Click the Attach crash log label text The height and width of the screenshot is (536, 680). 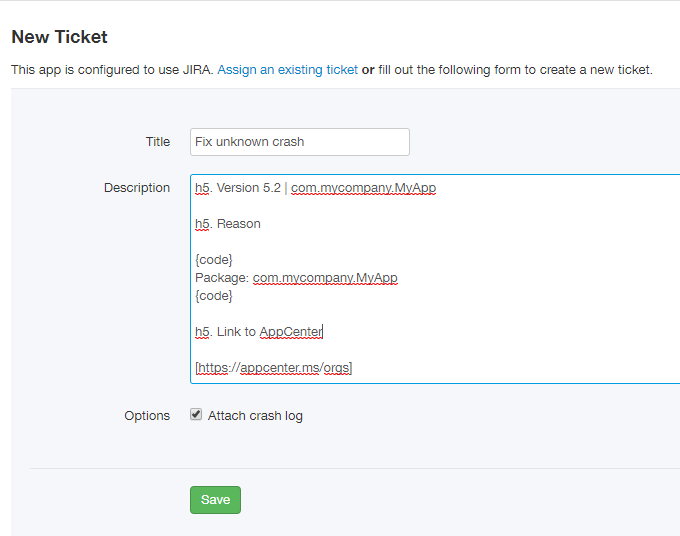point(255,416)
